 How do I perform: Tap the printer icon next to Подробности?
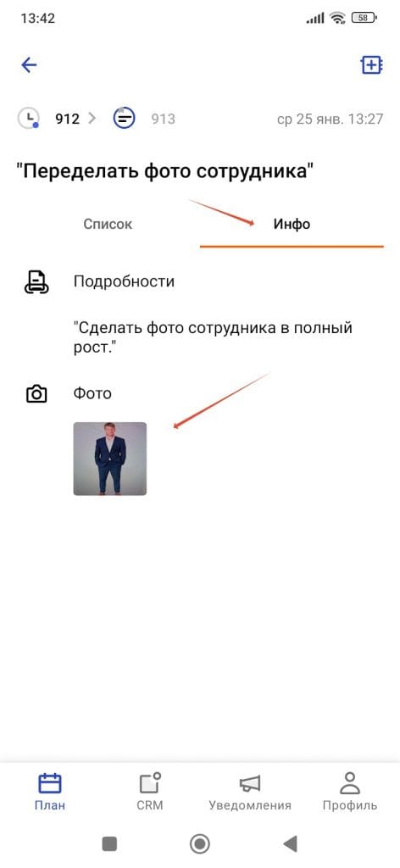36,281
